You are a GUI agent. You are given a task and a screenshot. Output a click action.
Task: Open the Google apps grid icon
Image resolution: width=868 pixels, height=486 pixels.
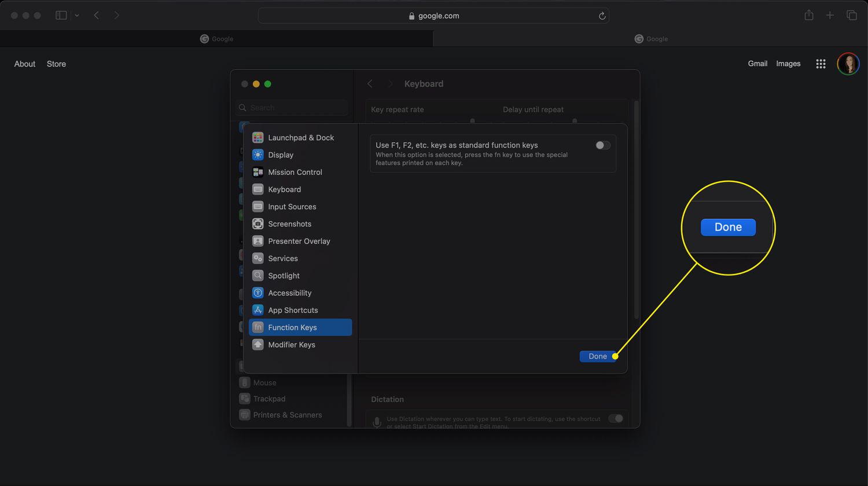coord(821,64)
